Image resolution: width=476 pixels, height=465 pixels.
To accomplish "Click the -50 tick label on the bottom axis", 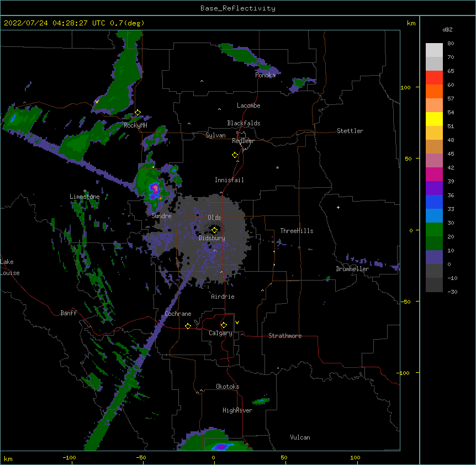I will [141, 457].
